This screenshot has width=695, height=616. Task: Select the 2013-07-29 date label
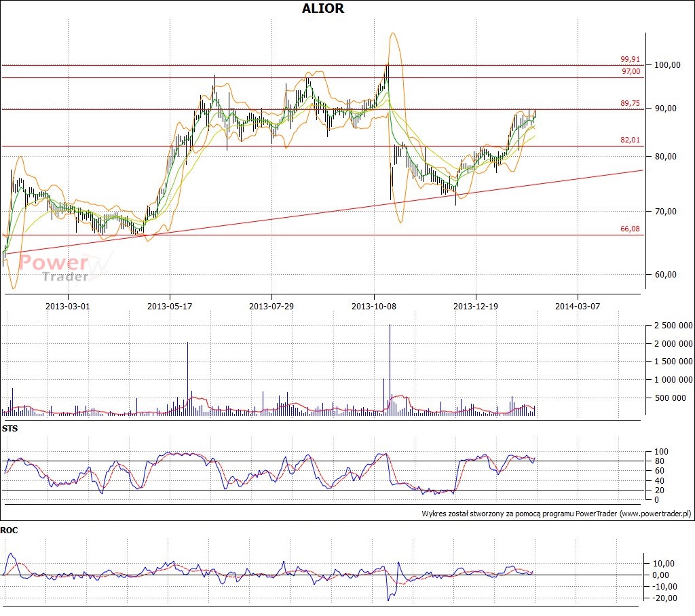coord(271,306)
